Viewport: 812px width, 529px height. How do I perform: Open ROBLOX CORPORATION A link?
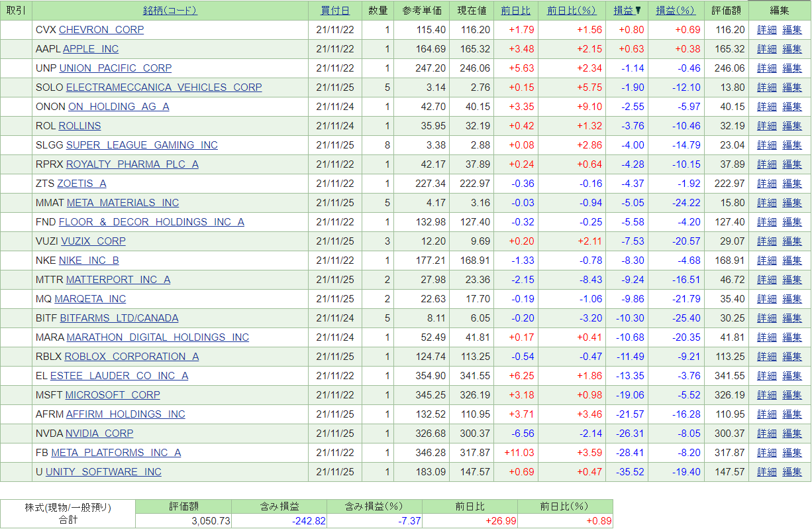tap(132, 357)
